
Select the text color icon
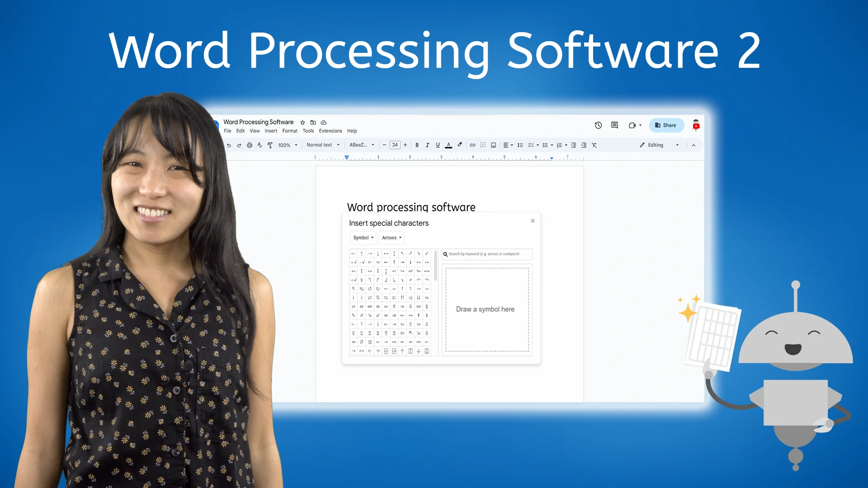coord(448,145)
